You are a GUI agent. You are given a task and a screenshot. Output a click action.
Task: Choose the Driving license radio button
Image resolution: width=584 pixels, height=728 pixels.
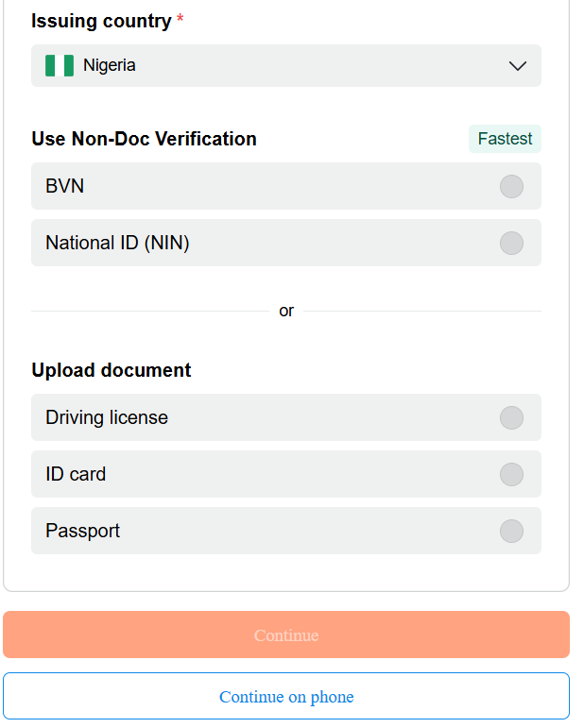[511, 417]
